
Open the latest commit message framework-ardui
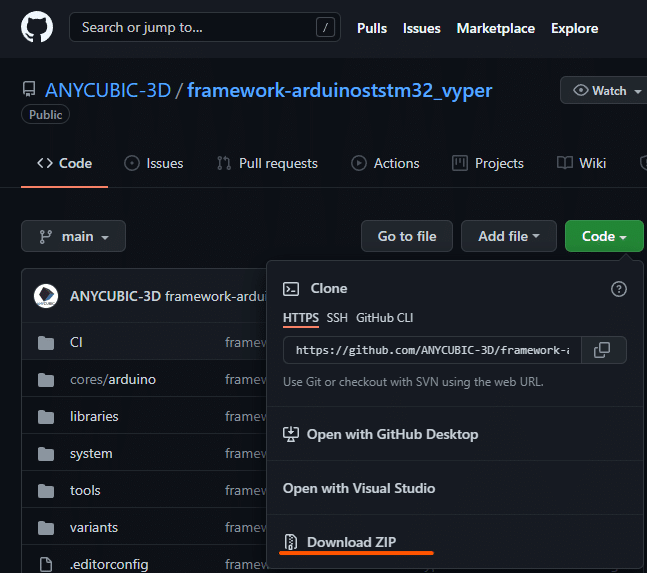[x=216, y=296]
